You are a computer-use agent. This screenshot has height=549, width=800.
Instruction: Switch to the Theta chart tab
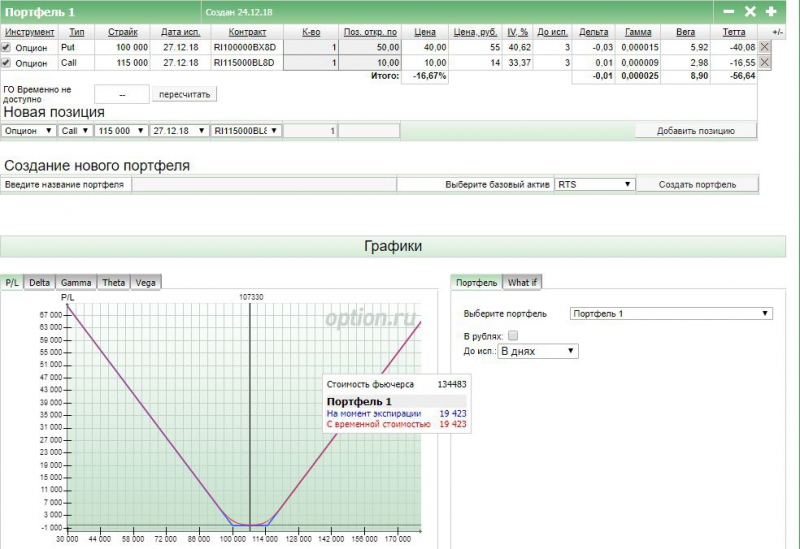tap(113, 282)
